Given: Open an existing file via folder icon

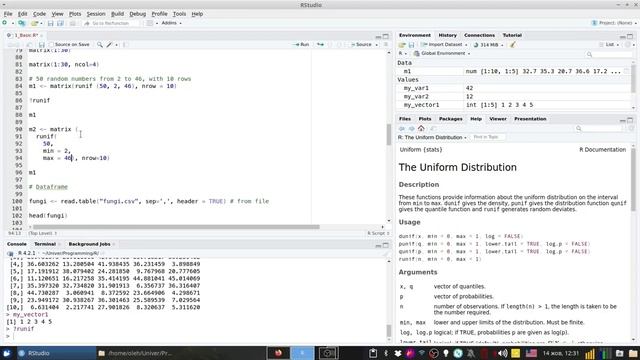Looking at the screenshot, I should (x=35, y=23).
